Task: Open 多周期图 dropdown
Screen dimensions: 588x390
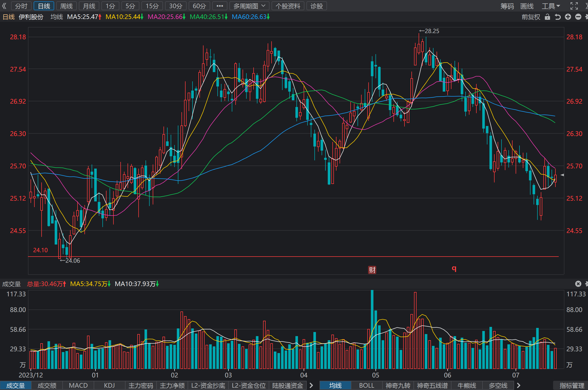Action: pos(249,6)
